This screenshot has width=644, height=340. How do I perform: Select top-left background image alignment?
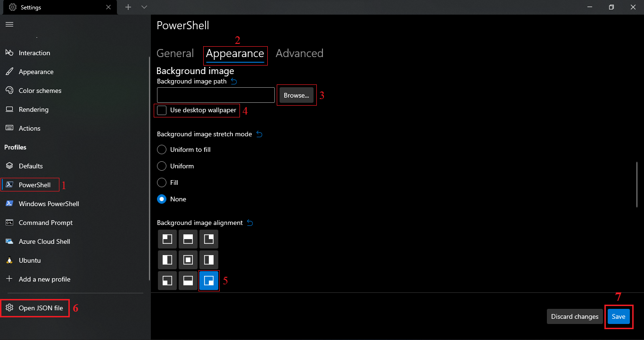point(167,239)
